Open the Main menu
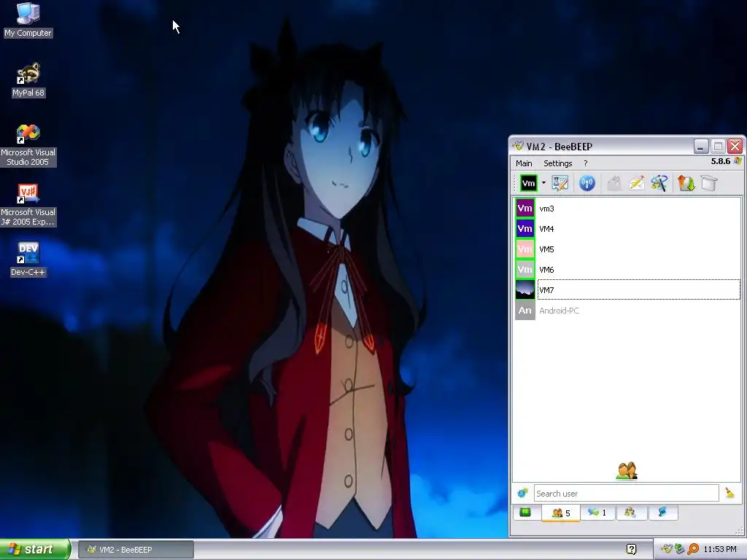The width and height of the screenshot is (747, 560). (524, 163)
